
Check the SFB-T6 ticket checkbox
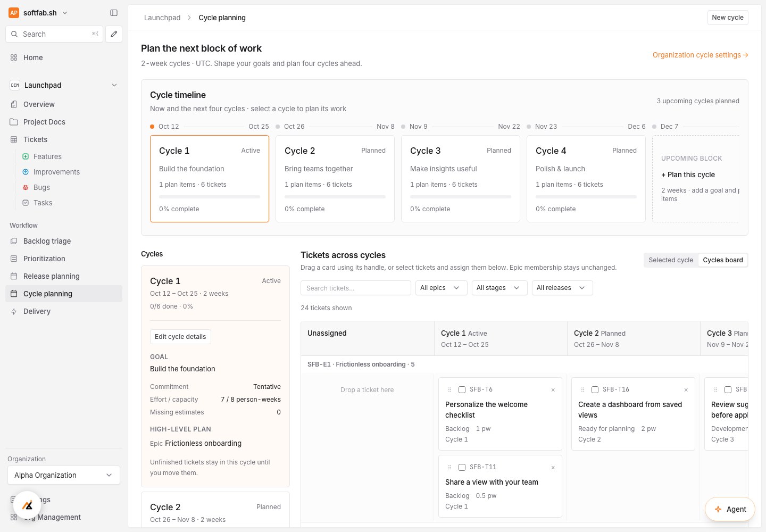coord(462,389)
